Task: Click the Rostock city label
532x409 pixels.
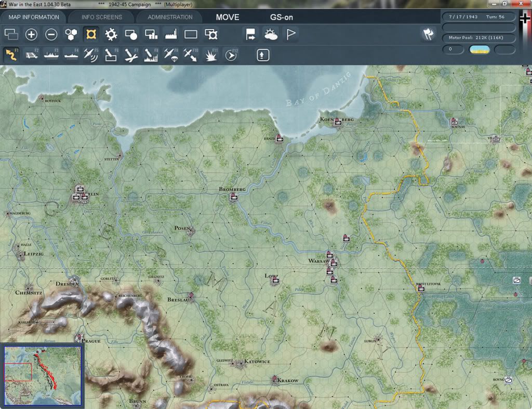Action: click(52, 101)
